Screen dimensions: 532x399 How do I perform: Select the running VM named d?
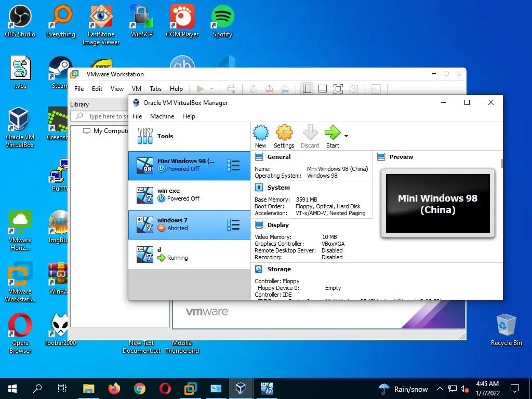pos(189,254)
